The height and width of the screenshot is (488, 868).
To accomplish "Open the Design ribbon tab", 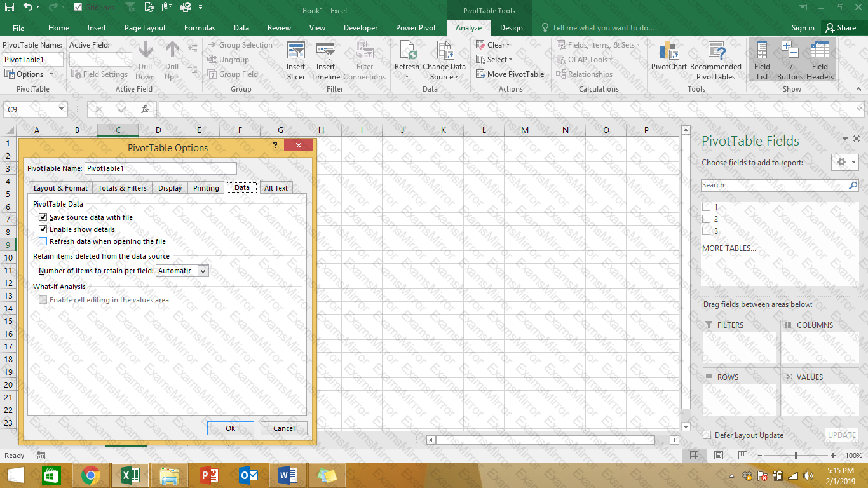I will click(511, 28).
